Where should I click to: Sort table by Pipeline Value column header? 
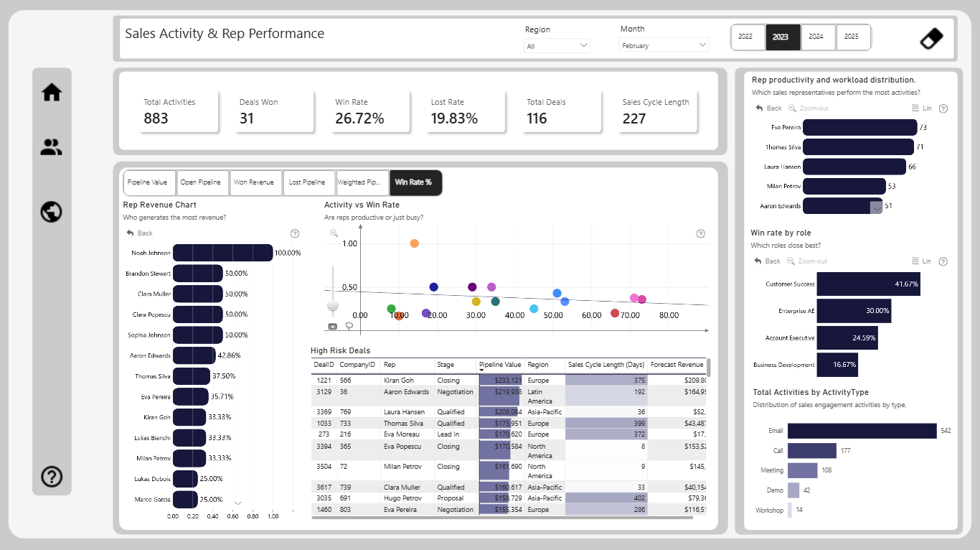pyautogui.click(x=501, y=365)
